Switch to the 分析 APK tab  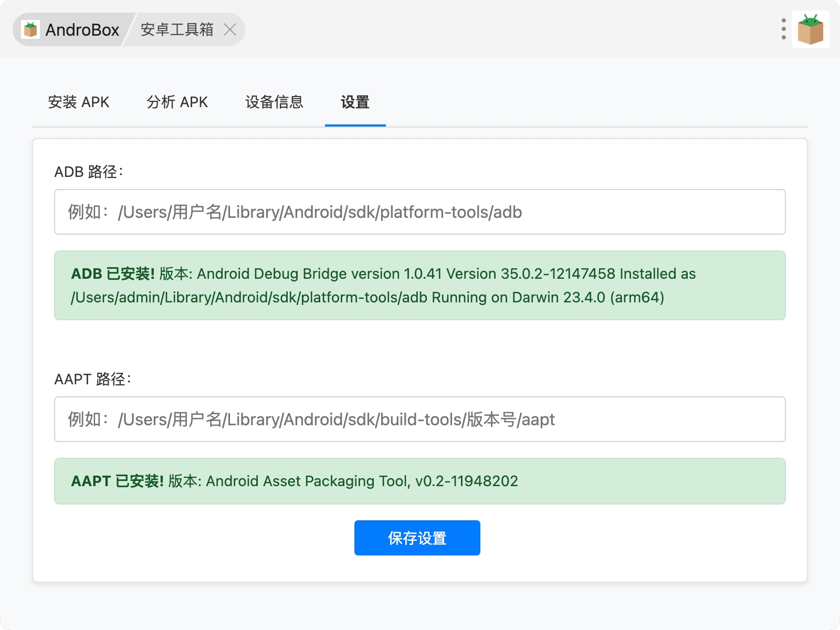point(177,102)
